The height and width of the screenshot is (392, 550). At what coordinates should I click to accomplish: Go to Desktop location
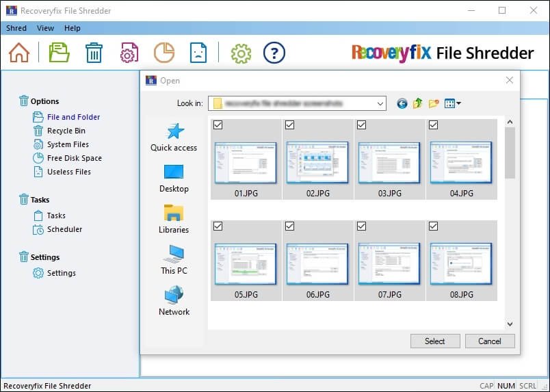[174, 179]
